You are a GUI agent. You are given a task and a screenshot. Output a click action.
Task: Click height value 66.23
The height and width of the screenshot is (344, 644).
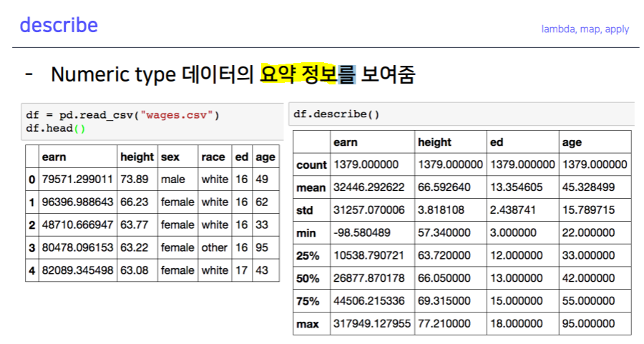click(x=135, y=202)
